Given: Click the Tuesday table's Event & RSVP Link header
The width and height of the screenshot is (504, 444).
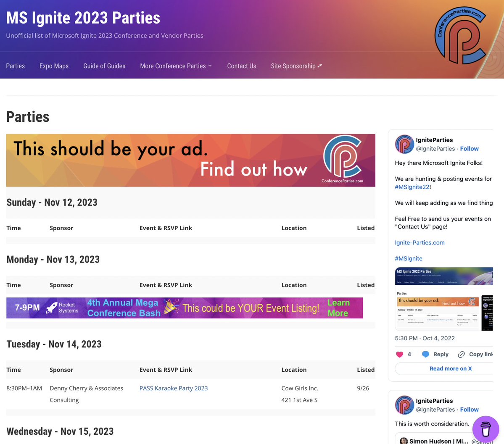Looking at the screenshot, I should click(x=166, y=370).
